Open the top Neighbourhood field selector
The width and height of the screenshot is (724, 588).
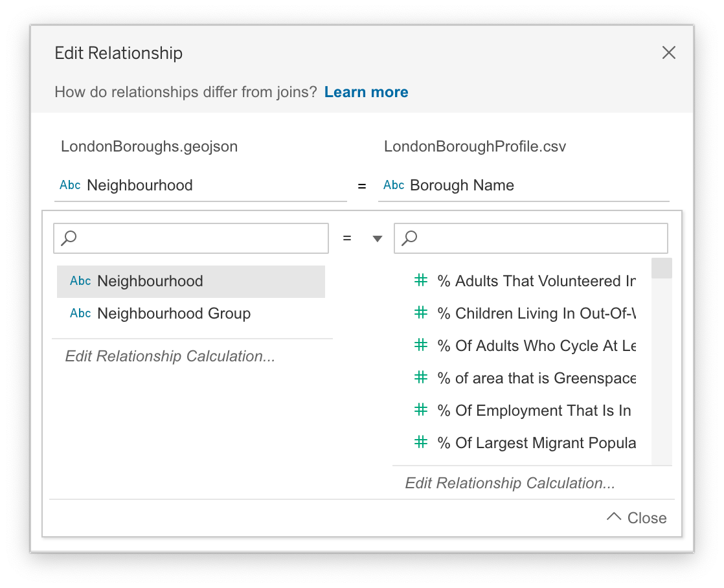[x=200, y=186]
